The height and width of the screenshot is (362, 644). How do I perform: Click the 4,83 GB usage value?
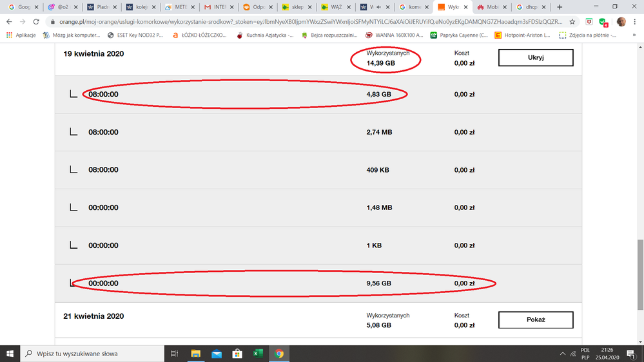(378, 95)
